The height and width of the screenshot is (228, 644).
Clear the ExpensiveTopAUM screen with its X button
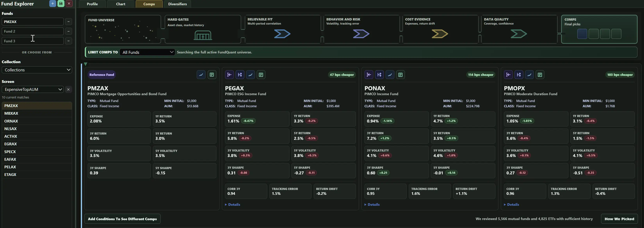68,89
